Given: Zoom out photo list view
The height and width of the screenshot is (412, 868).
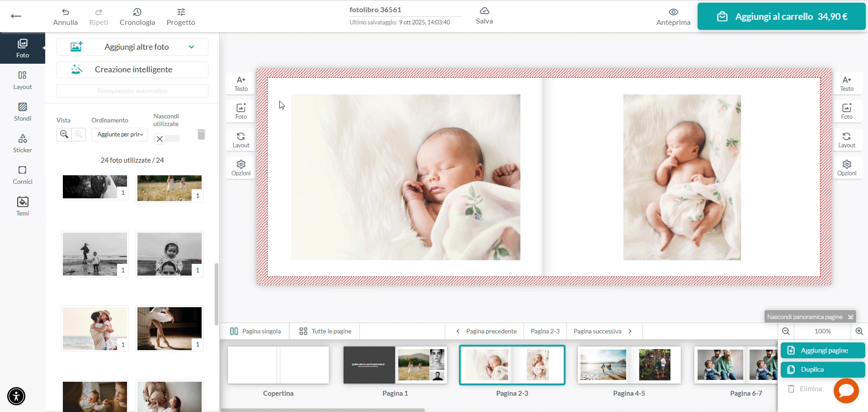Looking at the screenshot, I should pos(64,135).
